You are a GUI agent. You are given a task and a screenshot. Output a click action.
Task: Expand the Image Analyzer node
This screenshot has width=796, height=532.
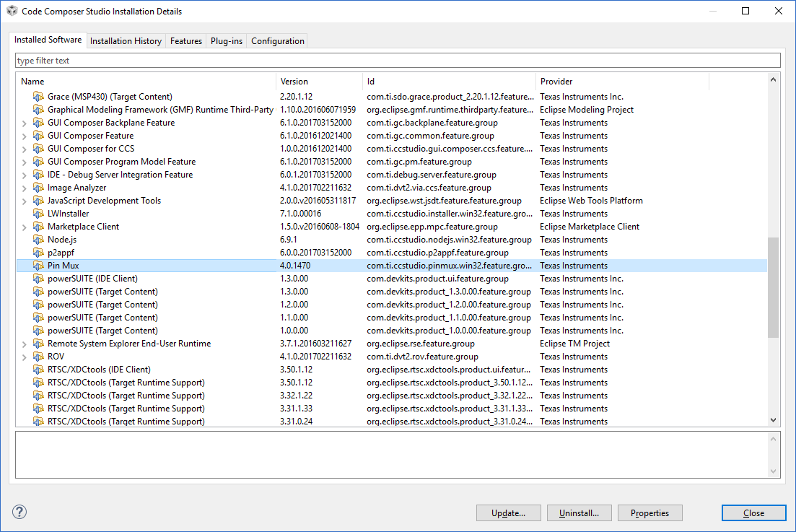point(24,188)
